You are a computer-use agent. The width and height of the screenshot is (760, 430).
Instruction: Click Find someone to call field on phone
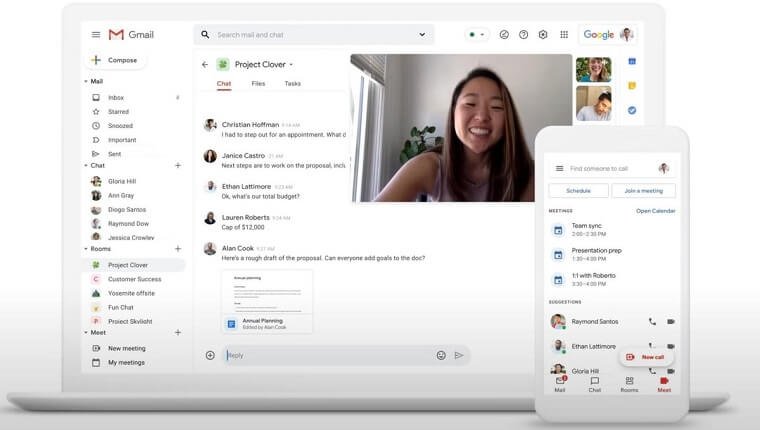tap(612, 168)
